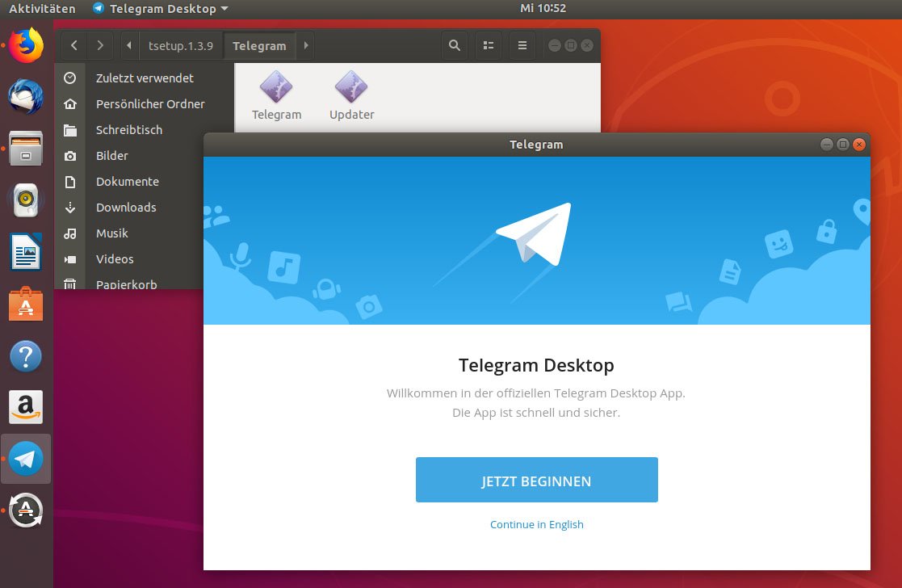The width and height of the screenshot is (902, 588).
Task: Launch Firefox from the dock
Action: (25, 46)
